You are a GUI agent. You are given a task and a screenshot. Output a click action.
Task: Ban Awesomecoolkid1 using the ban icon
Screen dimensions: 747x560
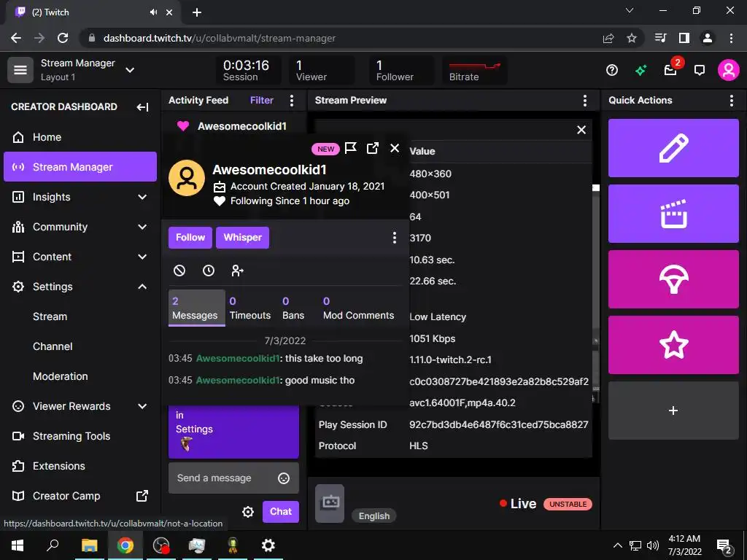(x=179, y=271)
